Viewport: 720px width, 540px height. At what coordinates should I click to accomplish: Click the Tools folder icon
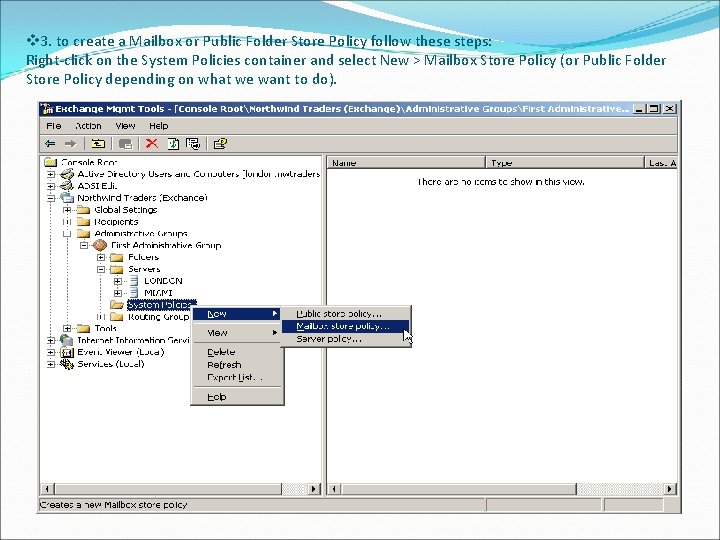coord(84,328)
